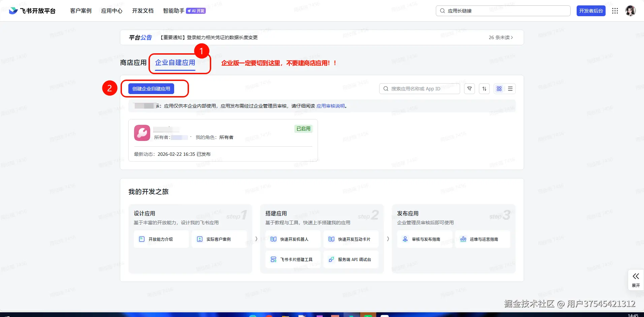
Task: Open 开放能力介绍 card
Action: (161, 239)
